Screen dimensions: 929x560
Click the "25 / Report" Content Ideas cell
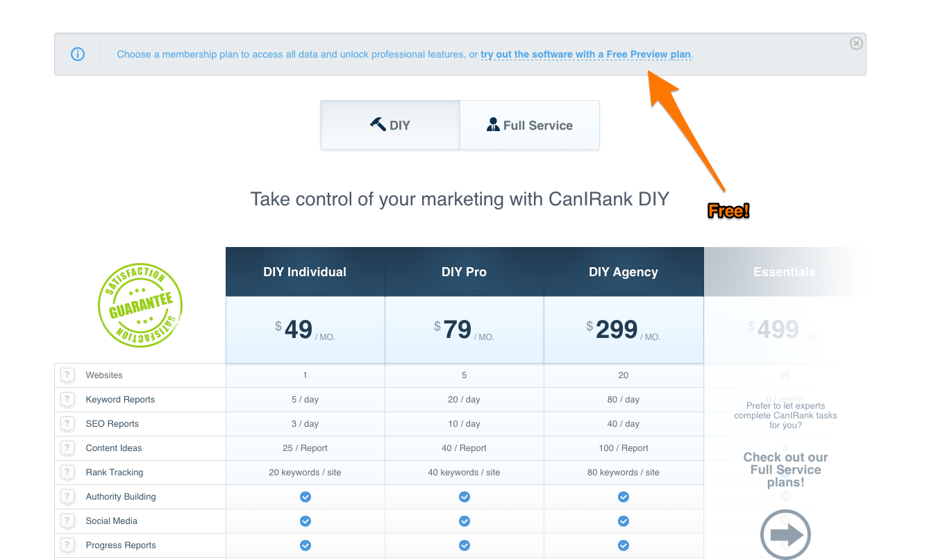[x=305, y=448]
